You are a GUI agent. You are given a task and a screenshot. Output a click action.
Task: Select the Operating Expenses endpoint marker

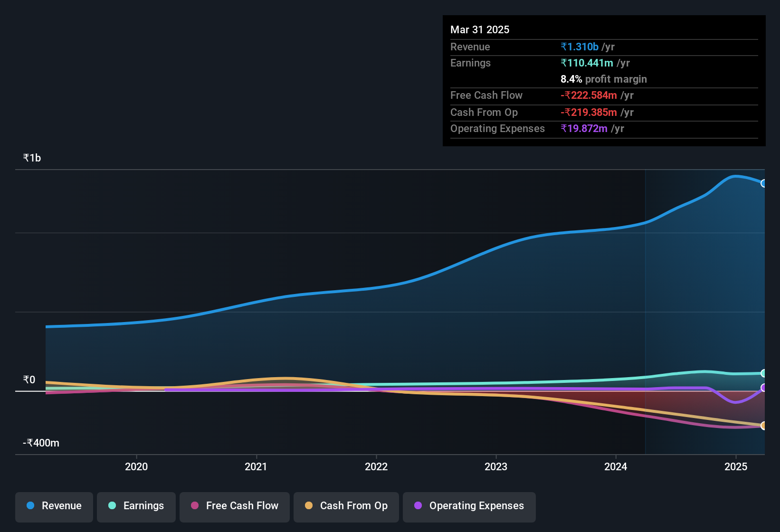point(763,388)
